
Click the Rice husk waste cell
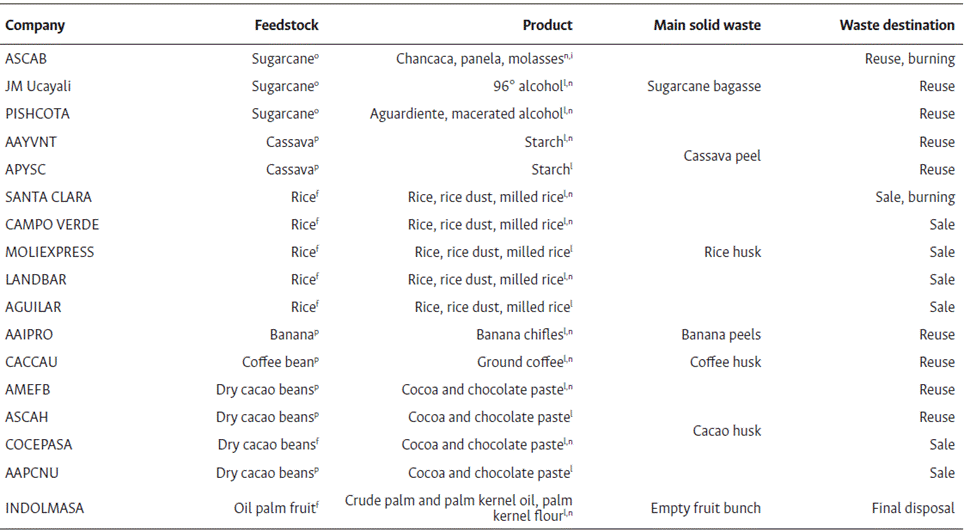(733, 252)
